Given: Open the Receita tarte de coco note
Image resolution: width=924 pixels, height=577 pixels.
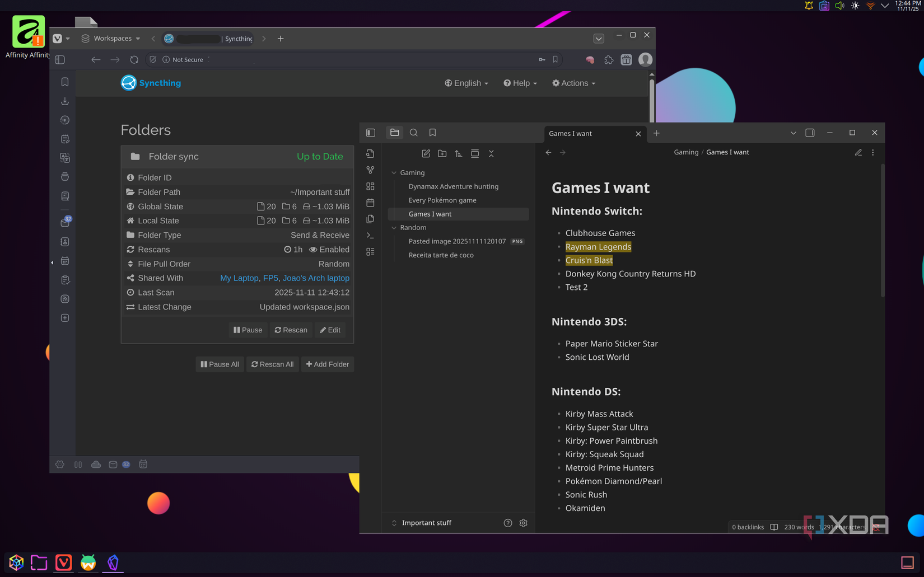Looking at the screenshot, I should click(441, 255).
